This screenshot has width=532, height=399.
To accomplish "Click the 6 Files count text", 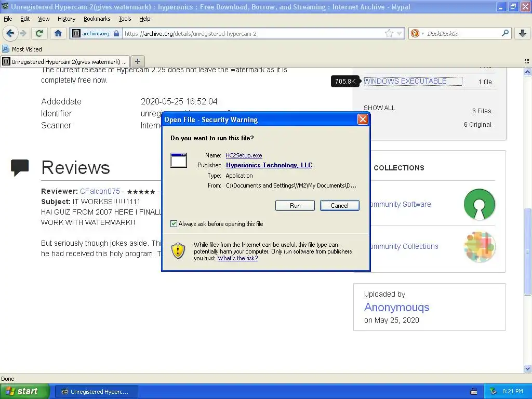I will pyautogui.click(x=482, y=111).
